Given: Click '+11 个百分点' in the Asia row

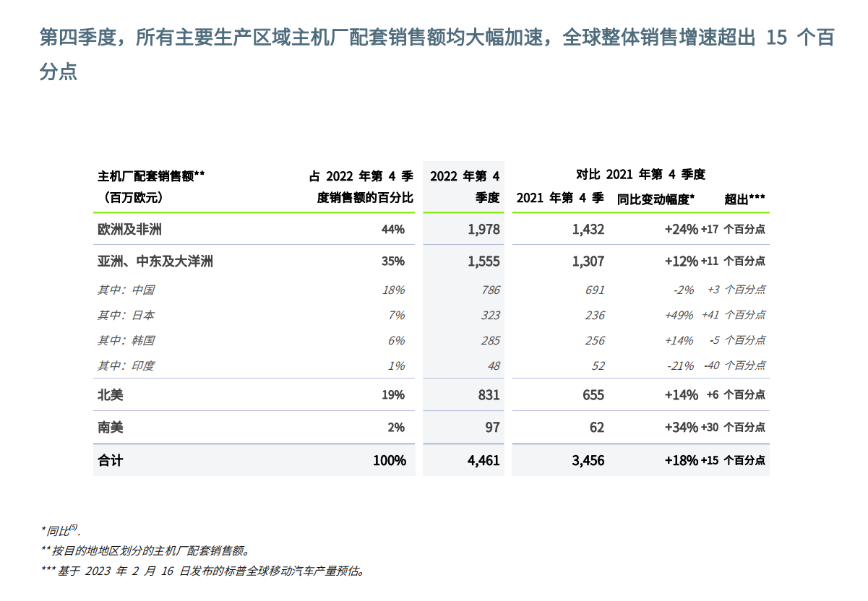Looking at the screenshot, I should click(733, 261).
